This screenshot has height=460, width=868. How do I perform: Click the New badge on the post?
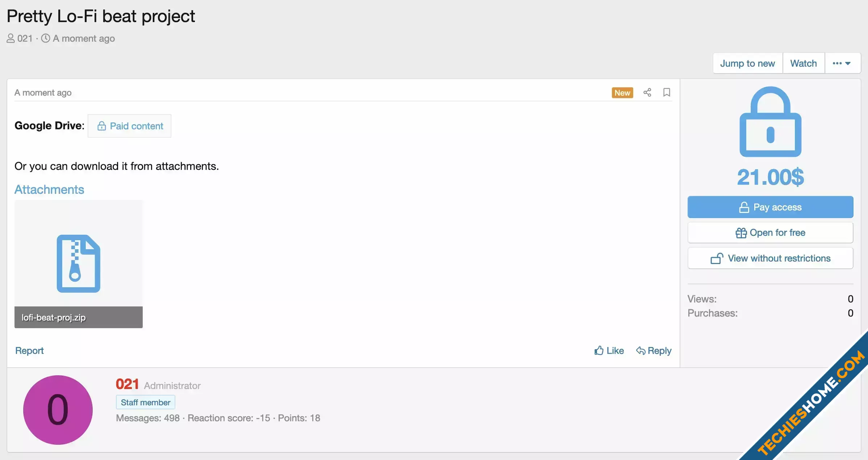tap(622, 93)
